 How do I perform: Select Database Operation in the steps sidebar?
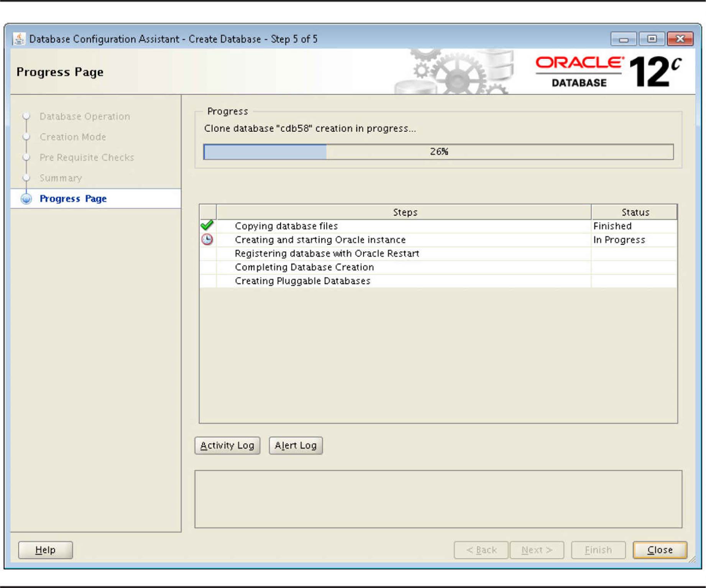(x=85, y=116)
